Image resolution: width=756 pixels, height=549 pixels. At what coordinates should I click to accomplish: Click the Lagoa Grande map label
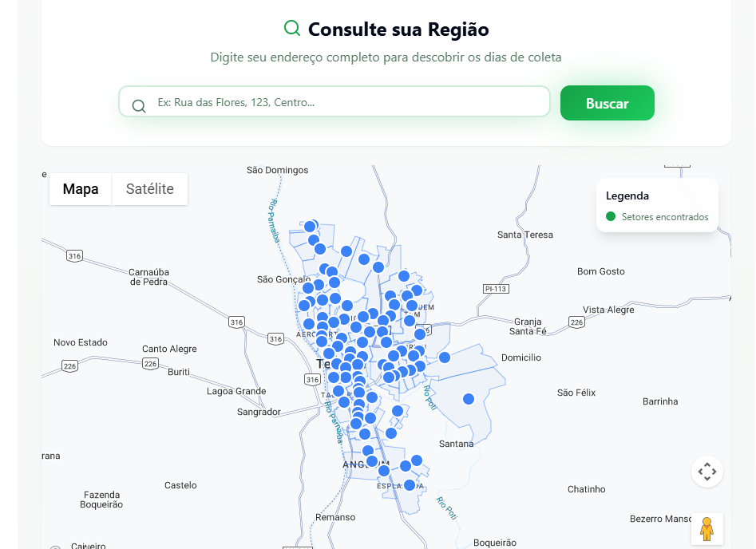(236, 391)
